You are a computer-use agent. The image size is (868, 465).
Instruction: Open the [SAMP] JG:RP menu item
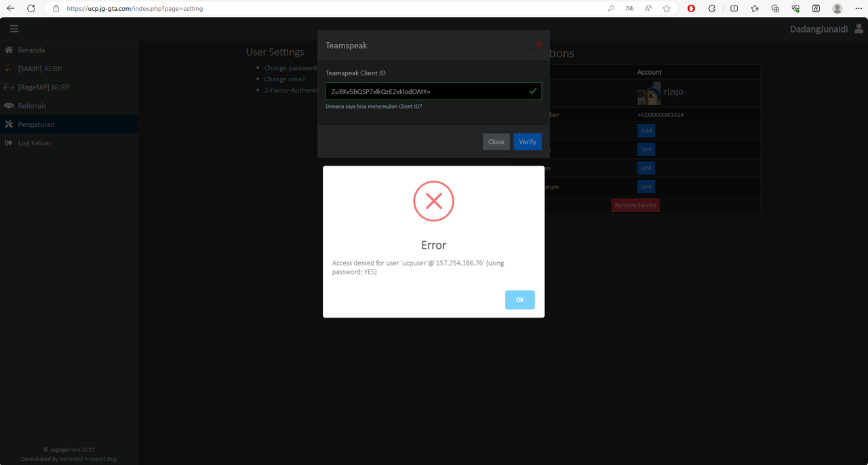tap(69, 69)
